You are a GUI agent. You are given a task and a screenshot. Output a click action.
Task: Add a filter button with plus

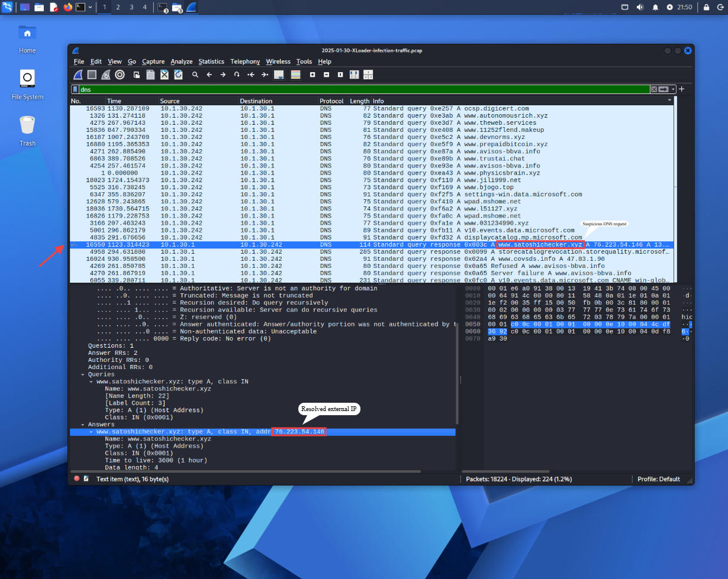pos(682,89)
